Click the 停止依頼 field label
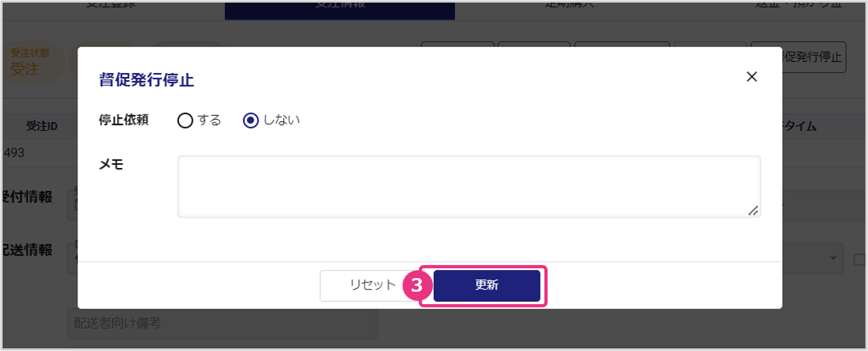The image size is (868, 351). coord(124,120)
